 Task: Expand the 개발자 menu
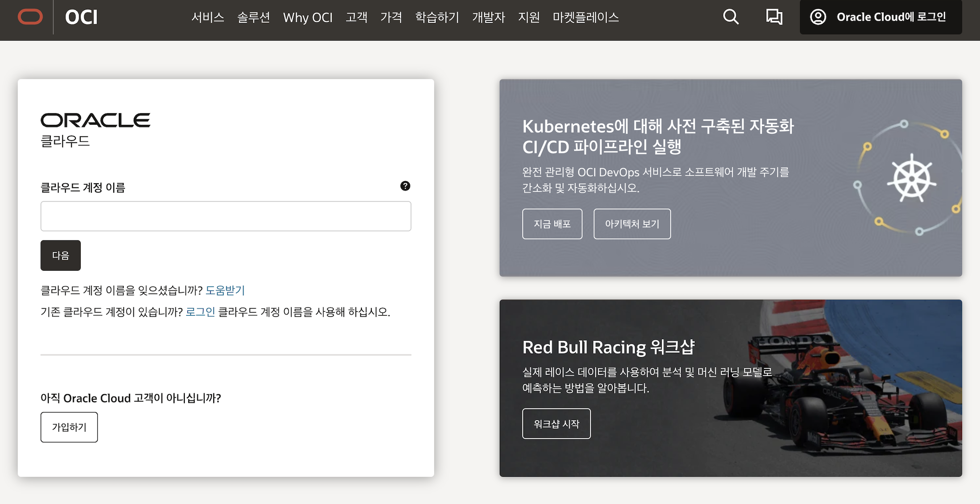[x=488, y=17]
